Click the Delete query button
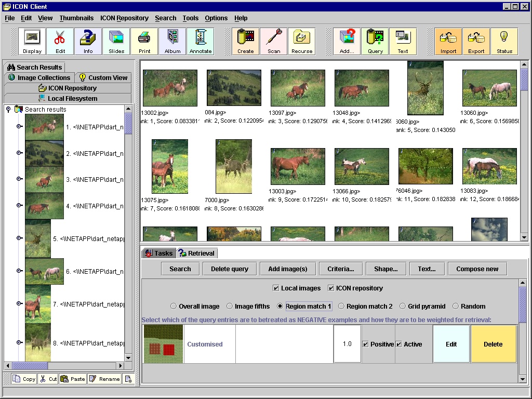The height and width of the screenshot is (399, 532). click(230, 269)
